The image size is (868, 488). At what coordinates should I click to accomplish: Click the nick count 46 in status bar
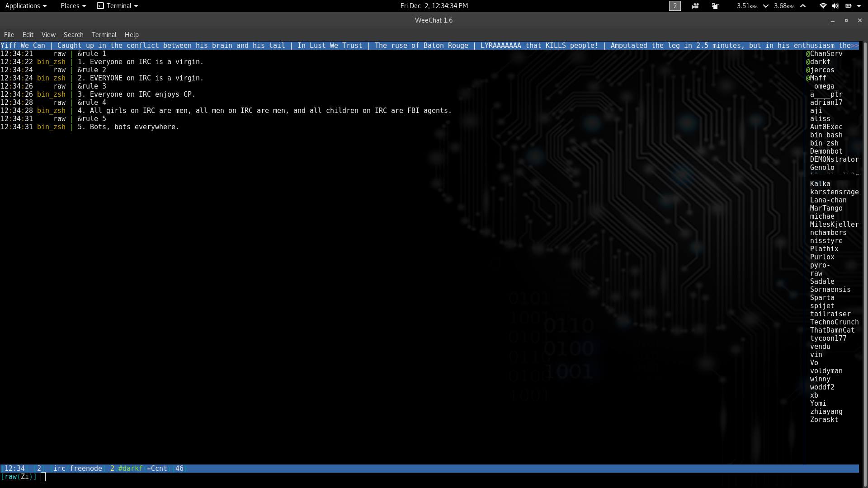point(179,469)
